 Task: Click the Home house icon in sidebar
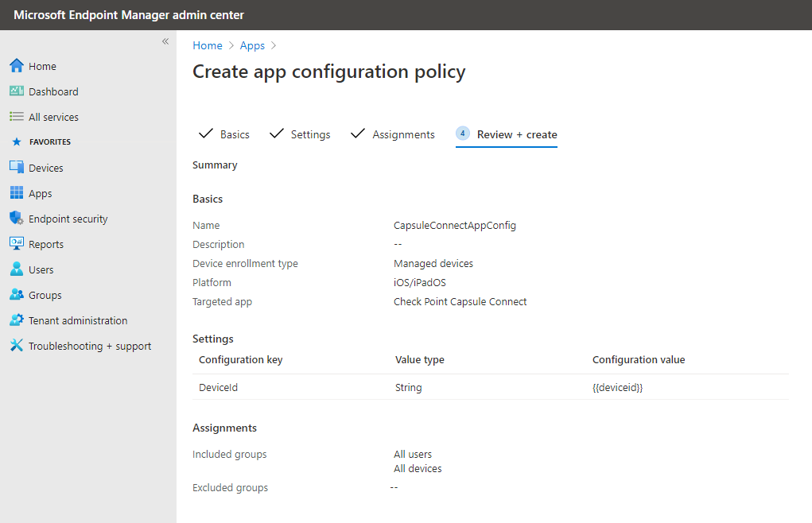point(17,66)
